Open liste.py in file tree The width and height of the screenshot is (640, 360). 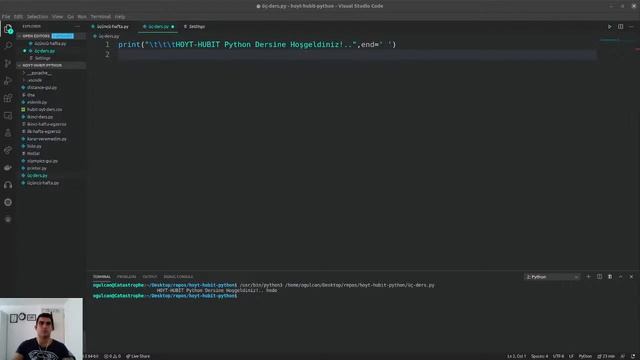34,146
